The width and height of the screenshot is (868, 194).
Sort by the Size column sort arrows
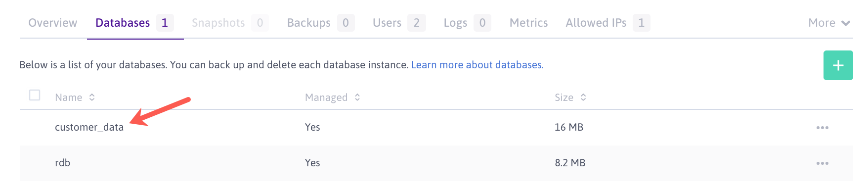(583, 97)
